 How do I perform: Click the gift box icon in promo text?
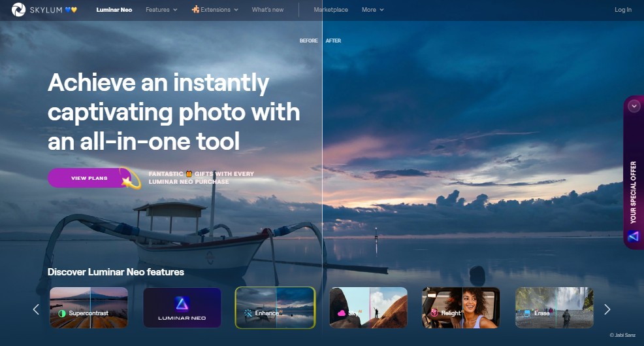pos(189,174)
